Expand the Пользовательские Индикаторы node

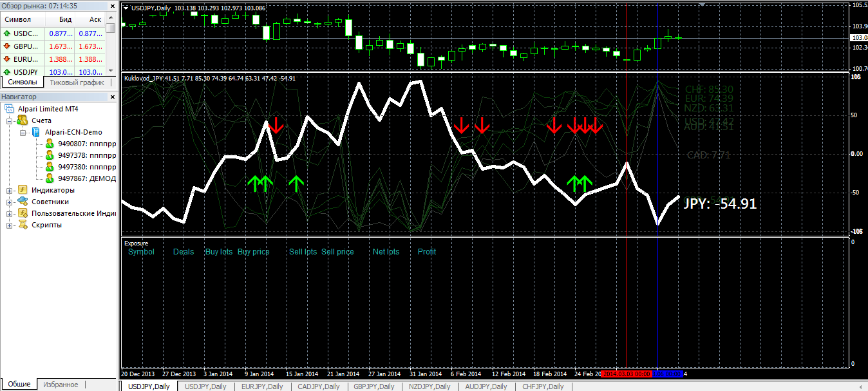pyautogui.click(x=10, y=213)
